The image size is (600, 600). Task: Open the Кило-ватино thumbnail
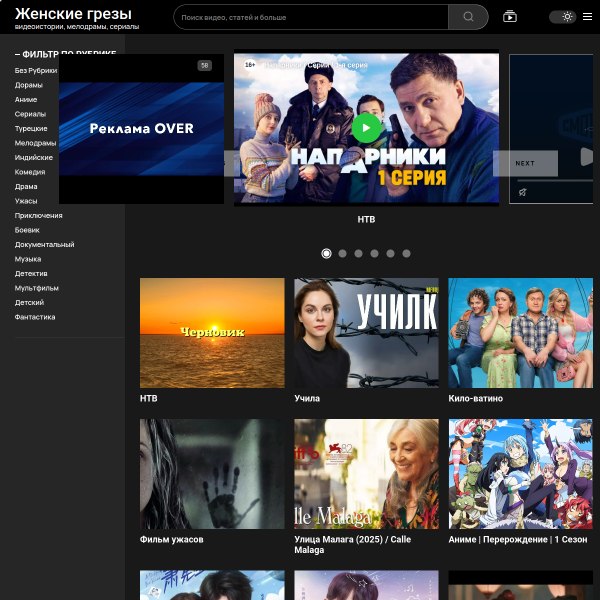pyautogui.click(x=520, y=333)
